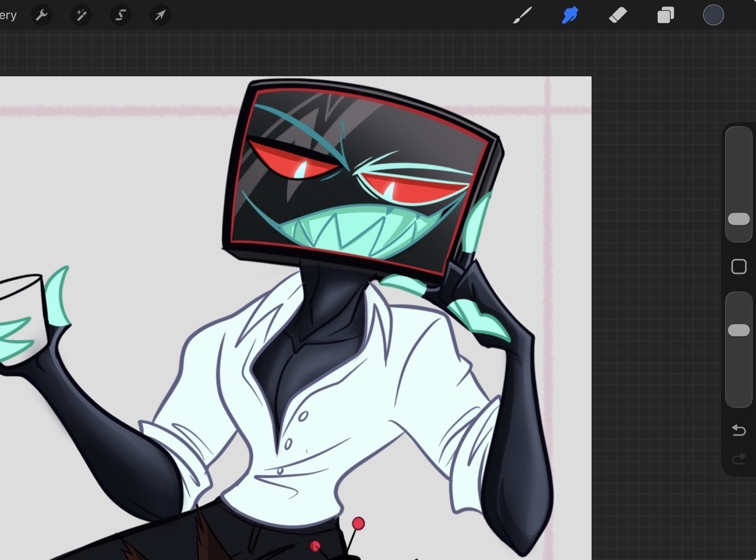Tap the large red pin head on canvas
Screen dimensions: 756x560
pos(358,524)
